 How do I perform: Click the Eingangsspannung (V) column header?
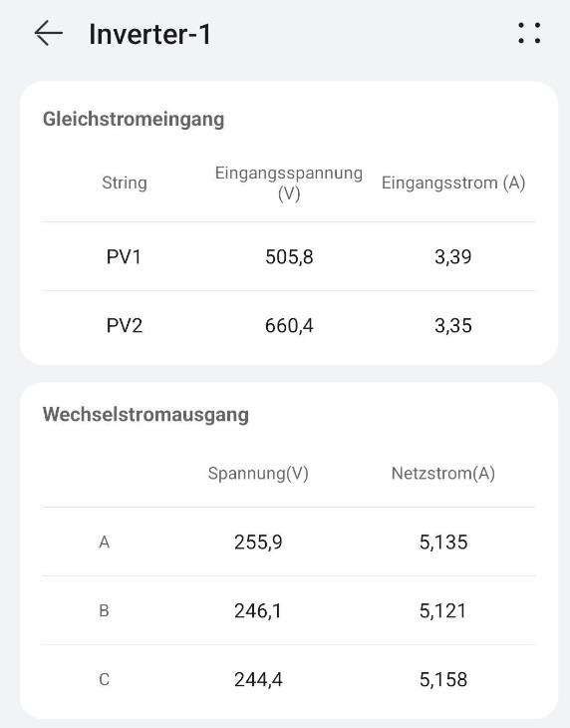pos(288,182)
